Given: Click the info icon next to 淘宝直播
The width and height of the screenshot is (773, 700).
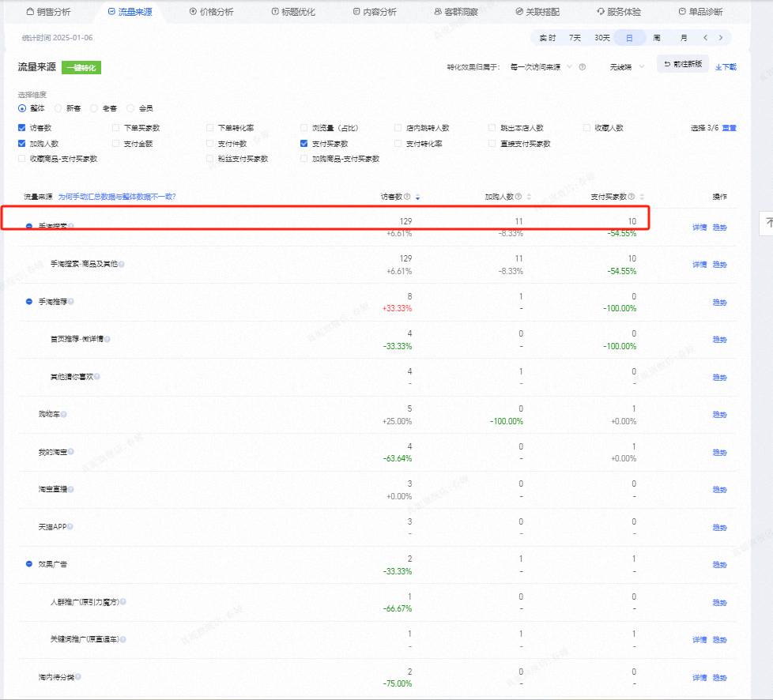Looking at the screenshot, I should [x=70, y=490].
